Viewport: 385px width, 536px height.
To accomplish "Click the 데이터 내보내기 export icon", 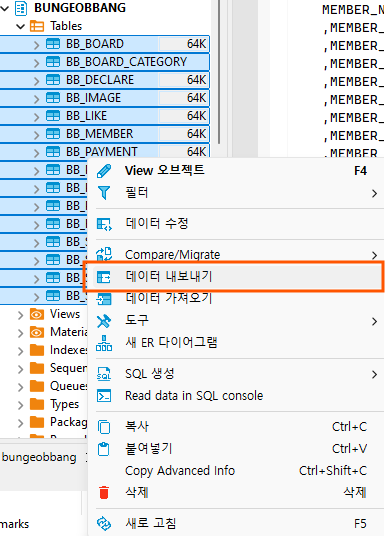I will (x=104, y=277).
